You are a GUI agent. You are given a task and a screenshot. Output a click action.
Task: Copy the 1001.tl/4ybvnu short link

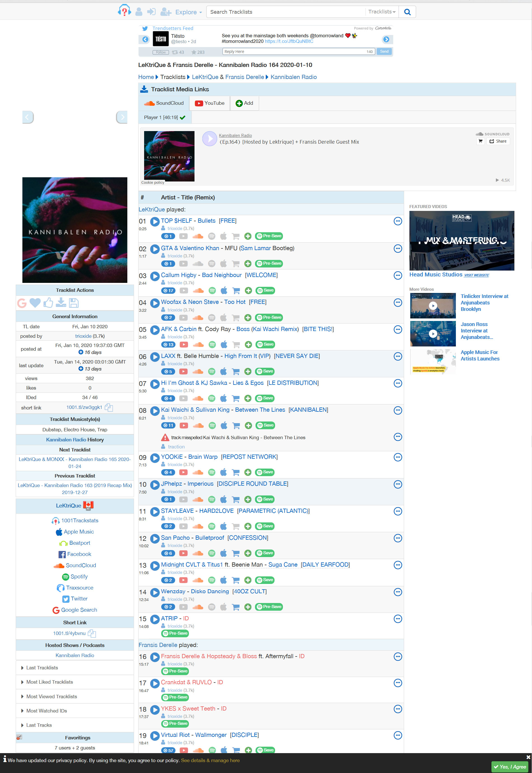tap(92, 633)
